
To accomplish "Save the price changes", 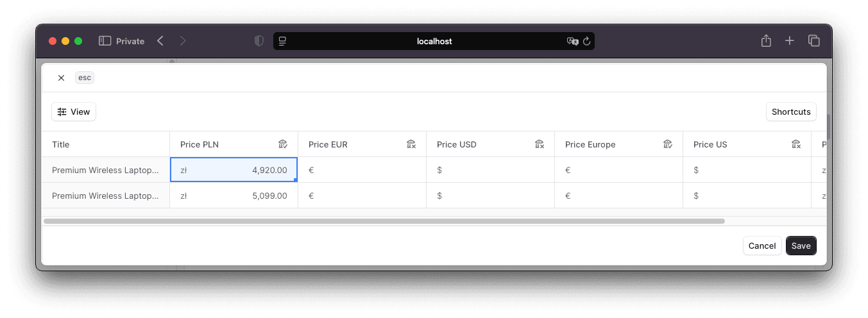I will click(x=801, y=246).
